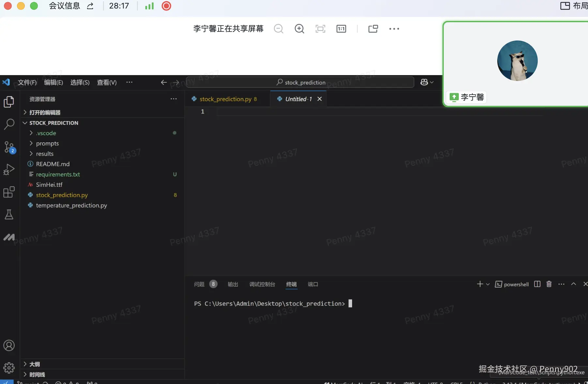588x384 pixels.
Task: Add a new terminal with plus
Action: point(480,284)
